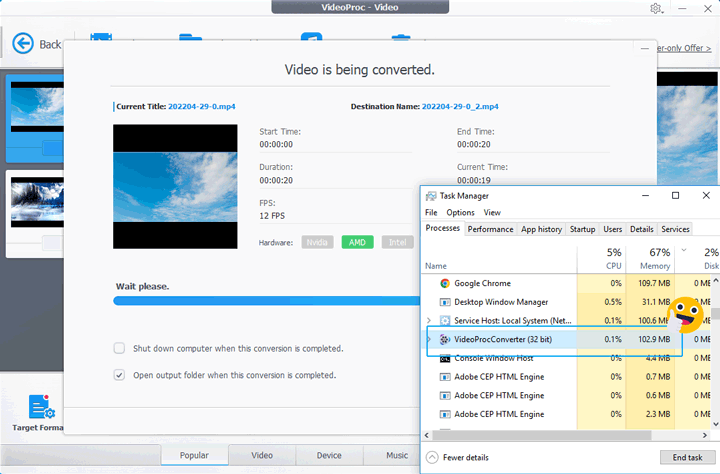Screen dimensions: 720x474
Task: Click the Service Host process icon
Action: tap(444, 321)
